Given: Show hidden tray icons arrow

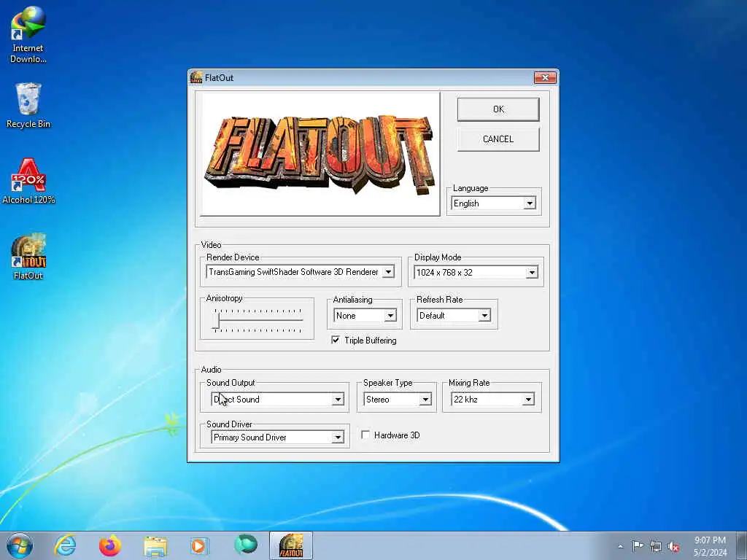Looking at the screenshot, I should [x=620, y=546].
